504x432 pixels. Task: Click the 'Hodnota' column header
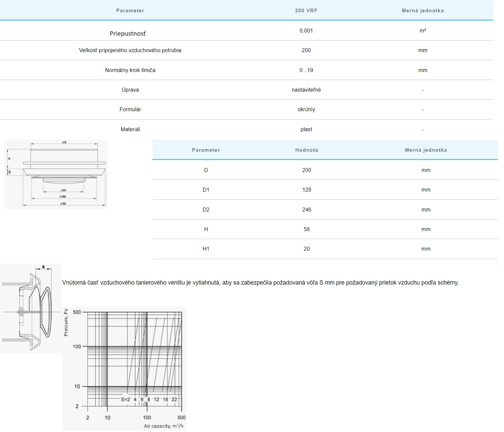click(306, 150)
